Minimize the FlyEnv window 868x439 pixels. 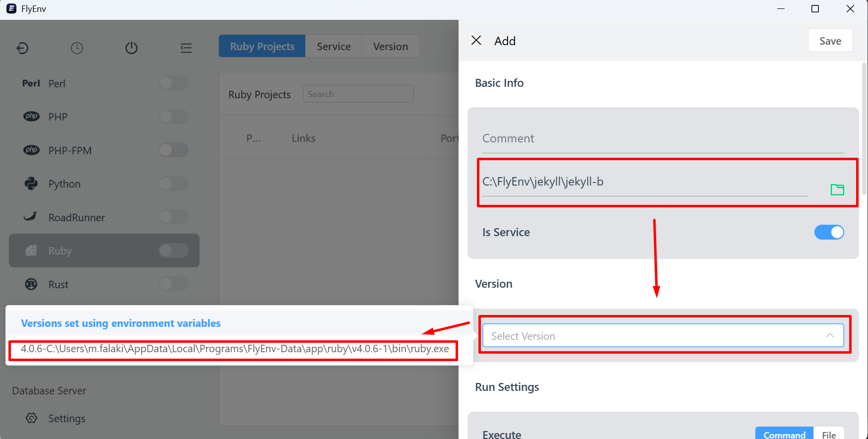781,9
